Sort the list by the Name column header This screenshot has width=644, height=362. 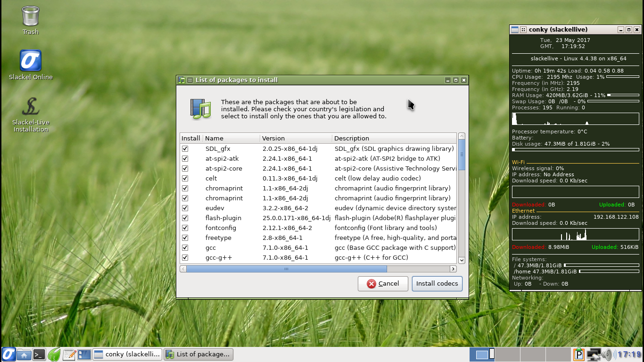click(x=231, y=138)
